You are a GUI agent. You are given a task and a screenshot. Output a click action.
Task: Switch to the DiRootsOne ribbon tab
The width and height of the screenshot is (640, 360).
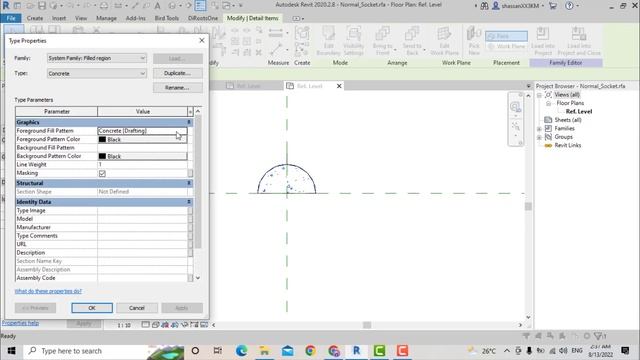pyautogui.click(x=203, y=18)
